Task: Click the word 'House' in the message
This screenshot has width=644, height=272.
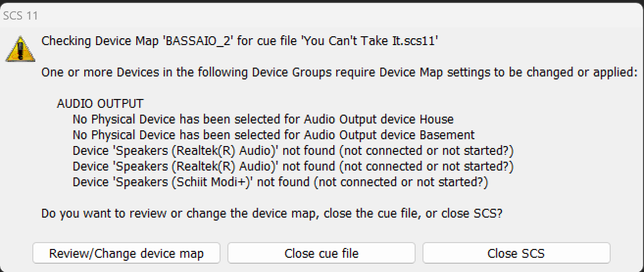Action: point(437,119)
